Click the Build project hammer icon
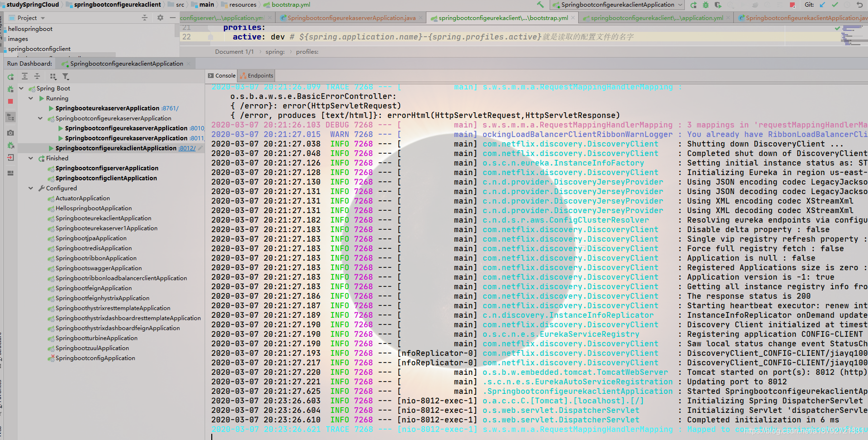This screenshot has height=440, width=868. [540, 5]
